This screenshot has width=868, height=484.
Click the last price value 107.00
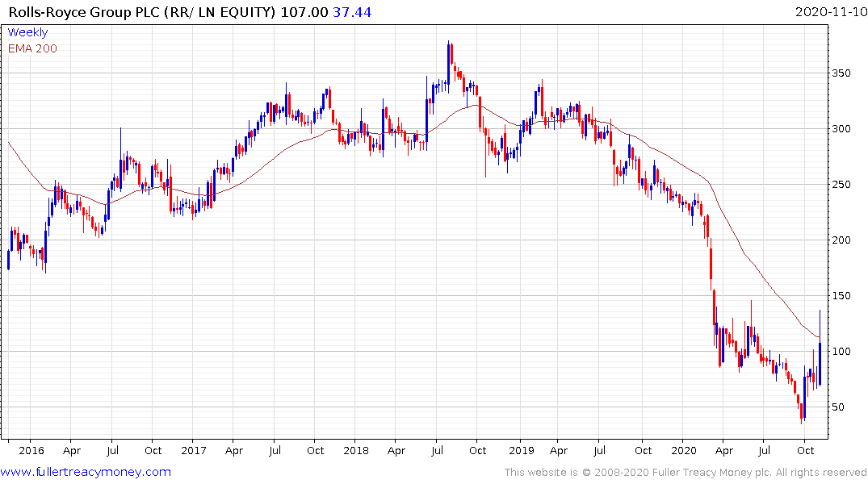tap(304, 12)
